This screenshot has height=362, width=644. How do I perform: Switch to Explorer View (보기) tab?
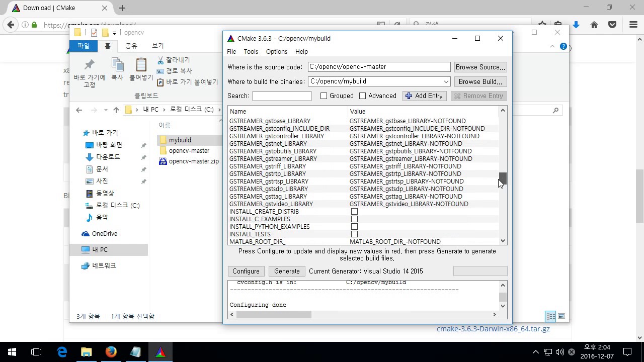click(158, 46)
